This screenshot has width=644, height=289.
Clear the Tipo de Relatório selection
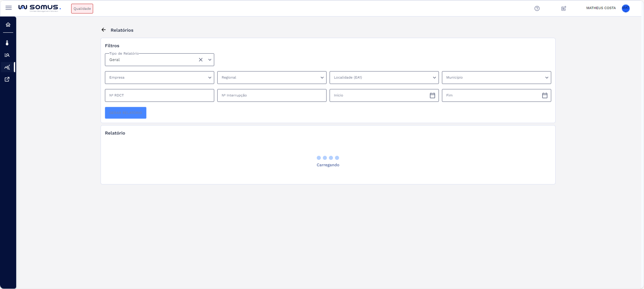pos(201,60)
